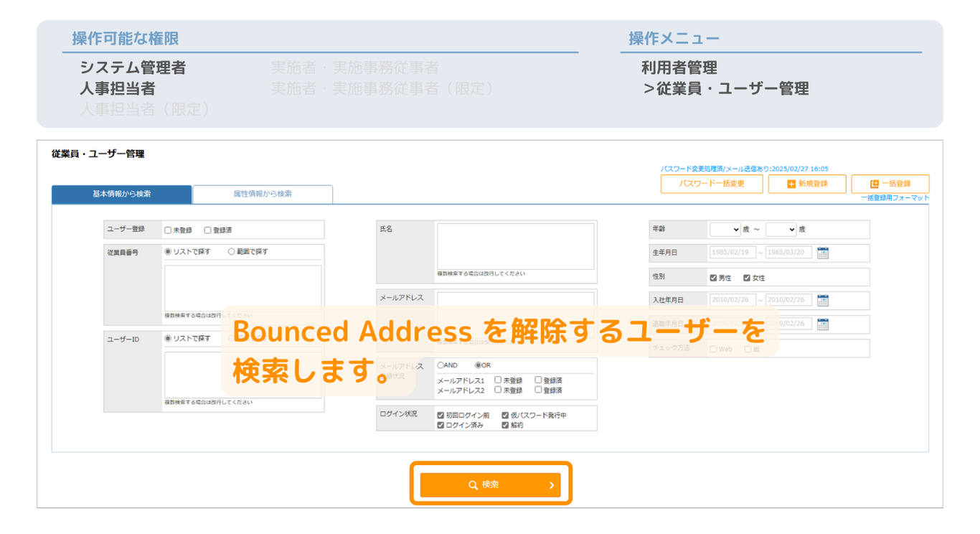Click into the 氏名 text area
The height and width of the screenshot is (534, 980).
[515, 246]
